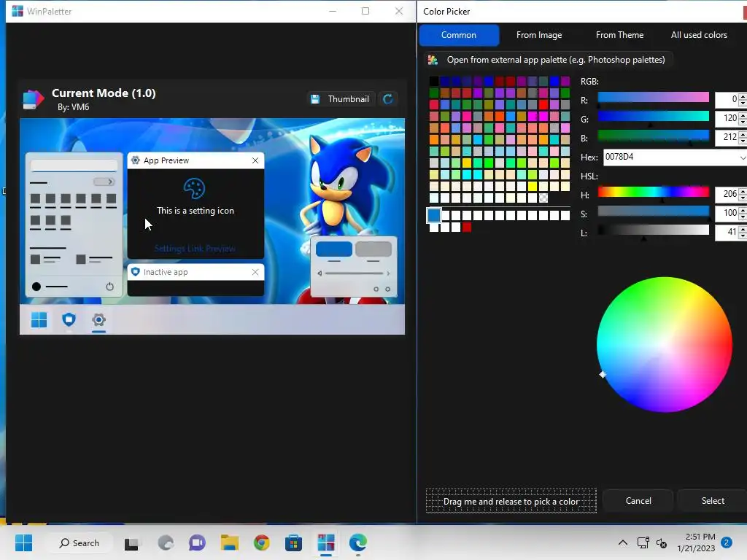Image resolution: width=747 pixels, height=560 pixels.
Task: Open from external app palette button
Action: tap(549, 60)
